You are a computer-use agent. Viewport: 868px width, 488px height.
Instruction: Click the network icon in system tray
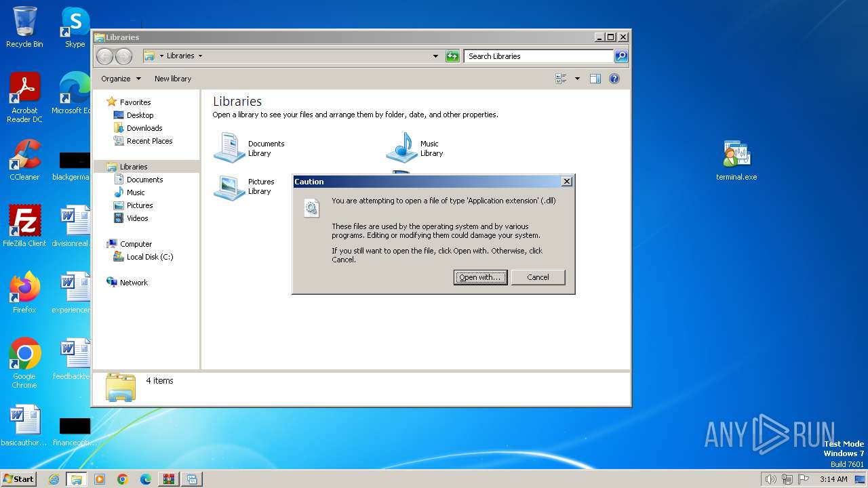(787, 479)
